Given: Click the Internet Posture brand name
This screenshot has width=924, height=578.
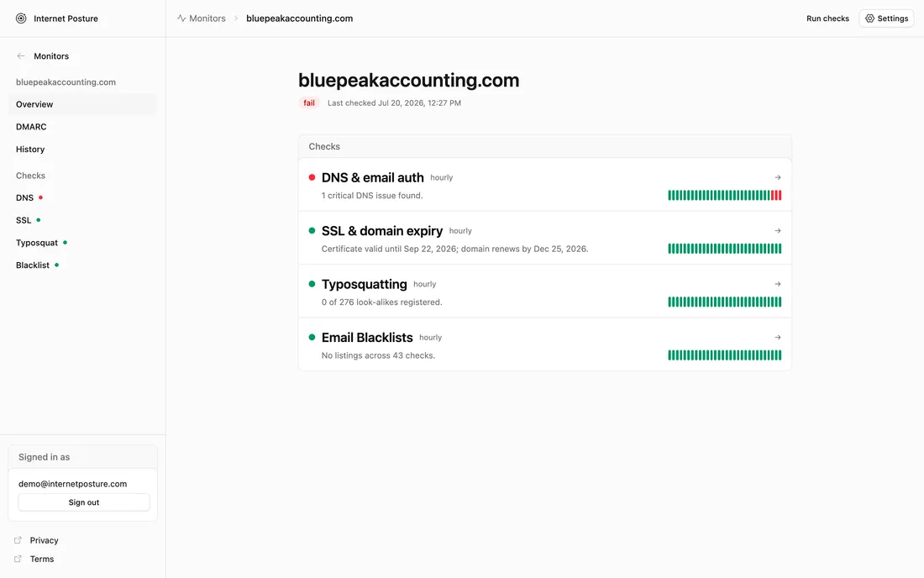Looking at the screenshot, I should pos(66,18).
